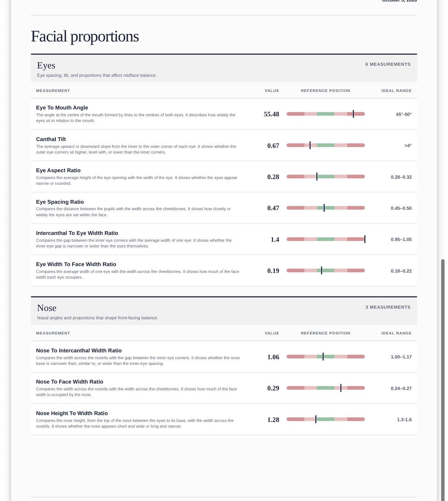Click the Nose To Intercanthal Width reference bar
The height and width of the screenshot is (501, 448).
326,357
